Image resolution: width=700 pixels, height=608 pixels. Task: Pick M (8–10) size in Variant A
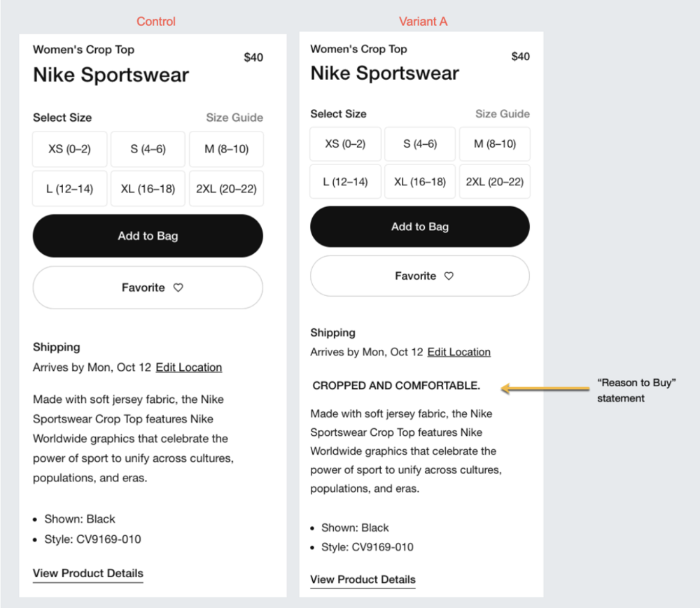pyautogui.click(x=495, y=144)
